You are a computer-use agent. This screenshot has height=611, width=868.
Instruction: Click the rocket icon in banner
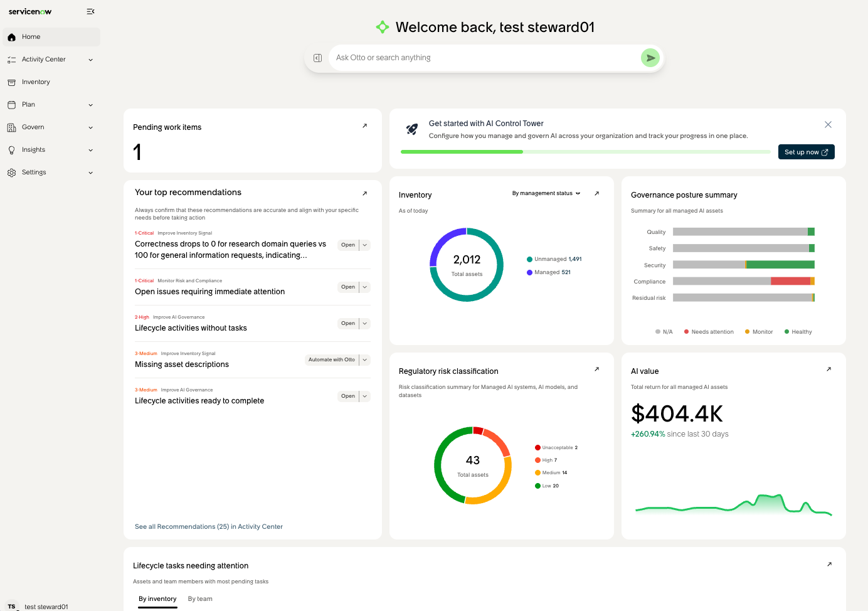[x=412, y=129]
